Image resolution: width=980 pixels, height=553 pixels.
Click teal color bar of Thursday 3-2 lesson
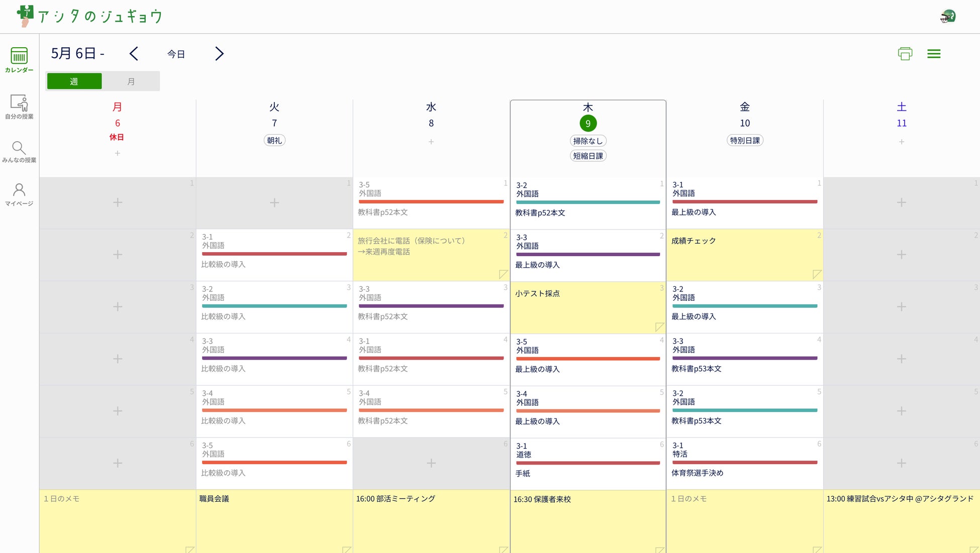click(587, 202)
